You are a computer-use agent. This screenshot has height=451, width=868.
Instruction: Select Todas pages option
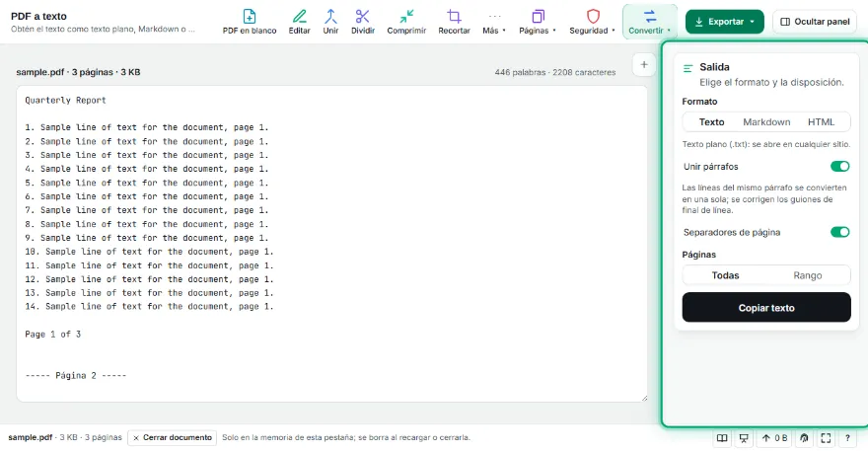tap(725, 275)
